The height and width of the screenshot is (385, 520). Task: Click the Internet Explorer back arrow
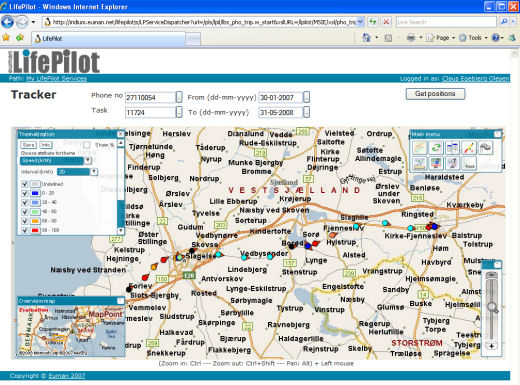click(7, 22)
